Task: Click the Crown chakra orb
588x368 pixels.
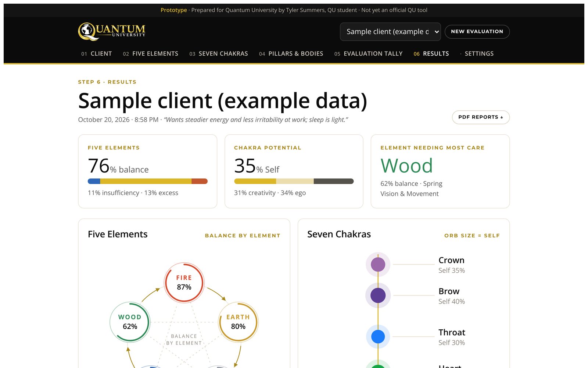Action: coord(378,264)
